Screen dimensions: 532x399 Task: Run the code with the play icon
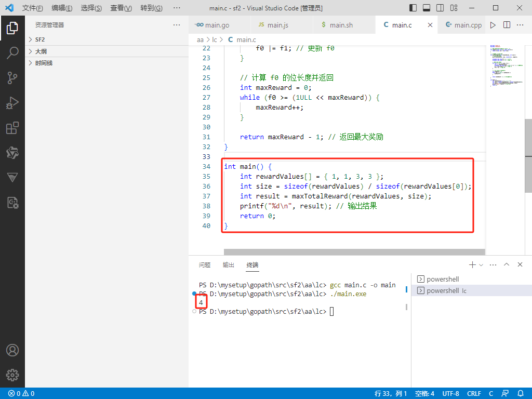tap(493, 25)
